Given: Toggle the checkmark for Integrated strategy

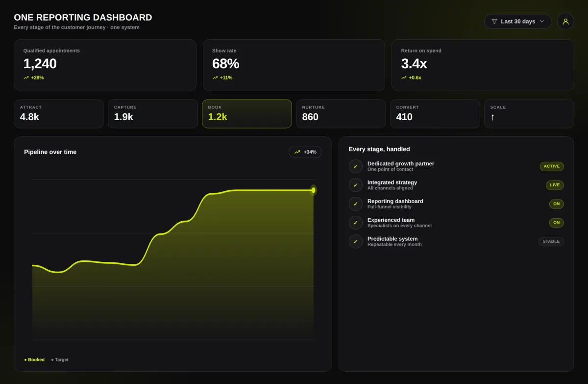Looking at the screenshot, I should 356,185.
